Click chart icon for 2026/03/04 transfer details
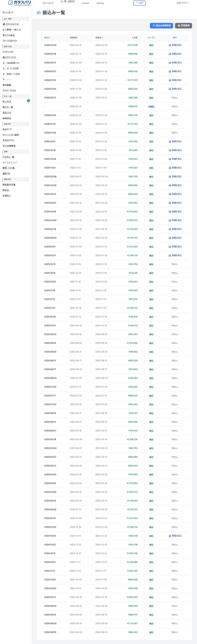197x644 pixels. point(169,45)
